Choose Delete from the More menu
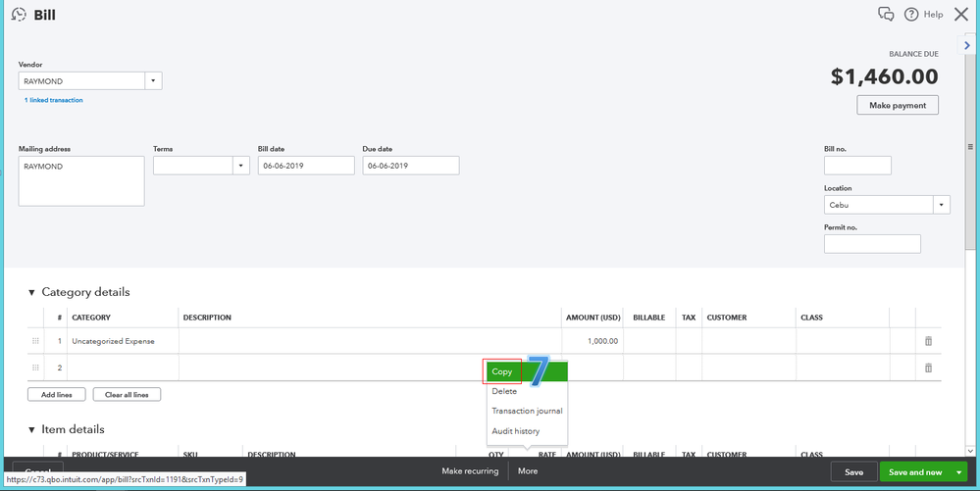This screenshot has width=980, height=491. [504, 391]
